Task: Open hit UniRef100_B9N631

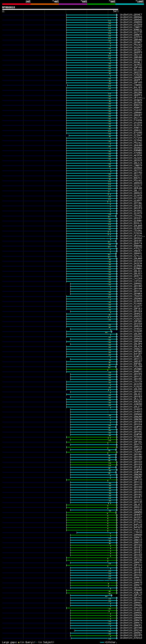Action: pyautogui.click(x=131, y=30)
